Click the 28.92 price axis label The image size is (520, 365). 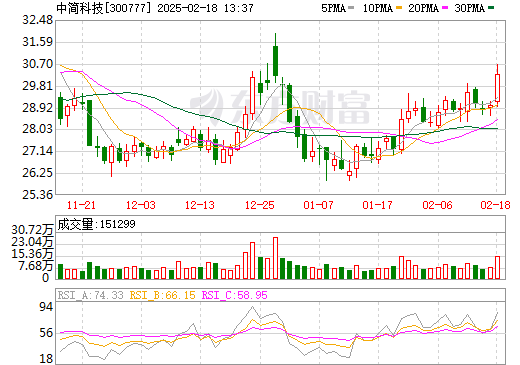[38, 108]
